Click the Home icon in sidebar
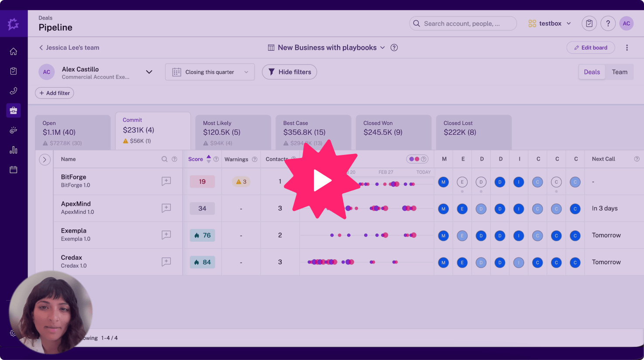This screenshot has height=360, width=644. coord(14,51)
